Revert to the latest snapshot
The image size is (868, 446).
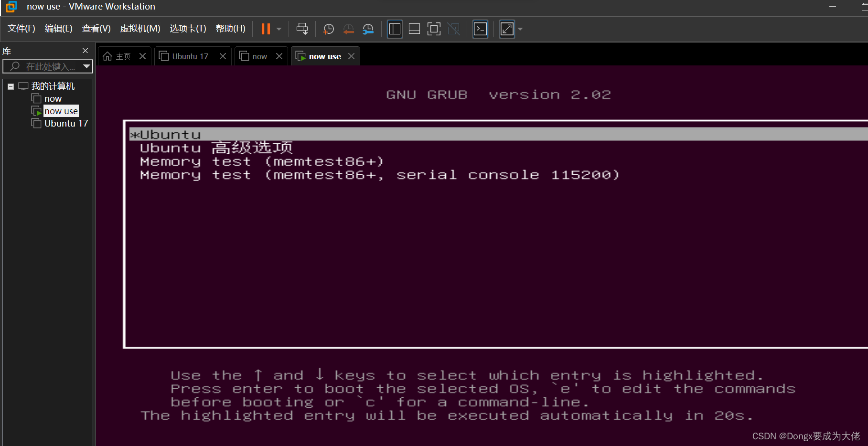(x=348, y=29)
